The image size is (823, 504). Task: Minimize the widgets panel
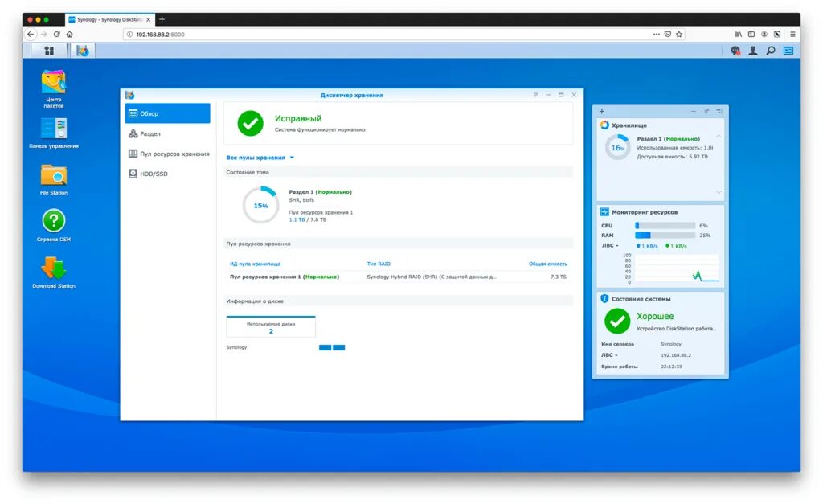pyautogui.click(x=694, y=111)
